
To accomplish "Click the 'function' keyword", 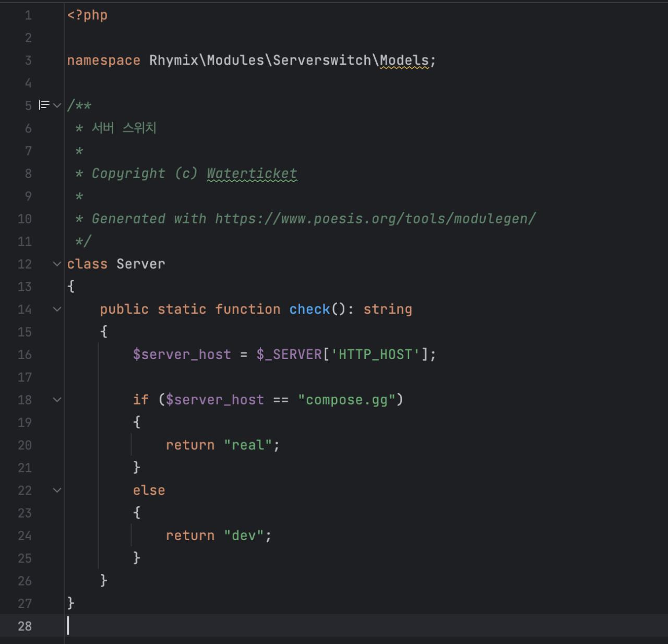I will pos(248,309).
